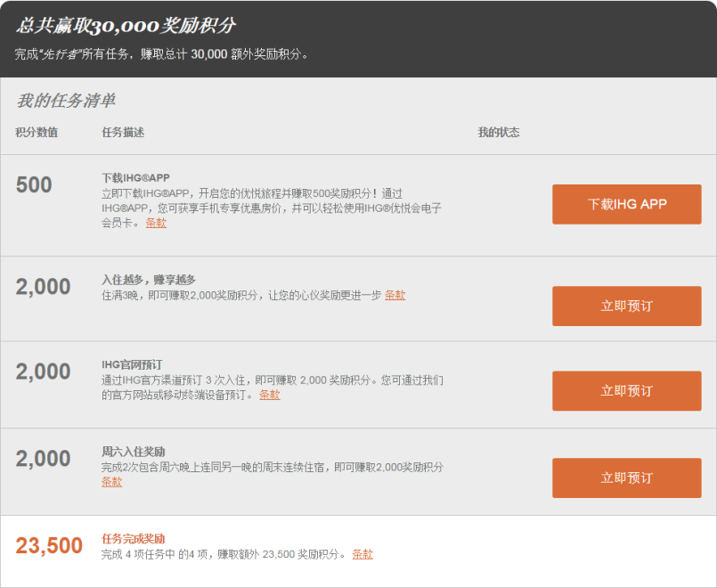Select the 周六入住奖励 task title
717x588 pixels.
pyautogui.click(x=133, y=452)
